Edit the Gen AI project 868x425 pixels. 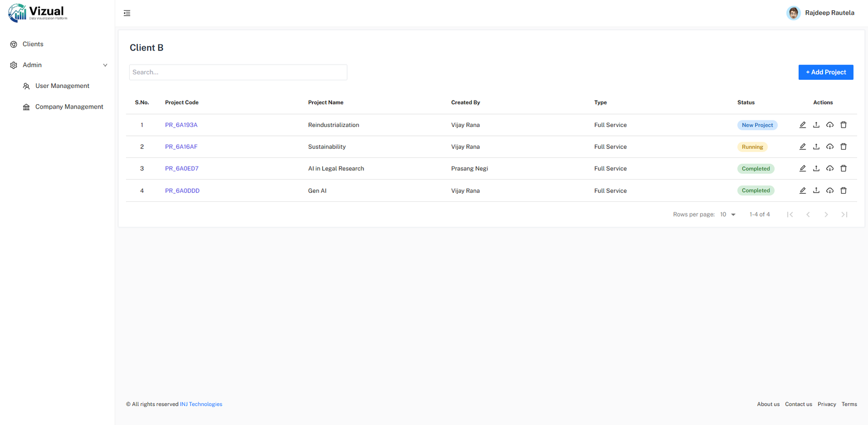pyautogui.click(x=802, y=191)
